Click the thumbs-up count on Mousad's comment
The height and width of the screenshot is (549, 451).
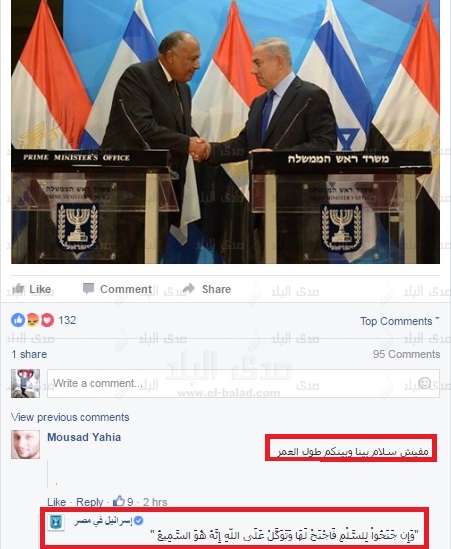tap(123, 501)
